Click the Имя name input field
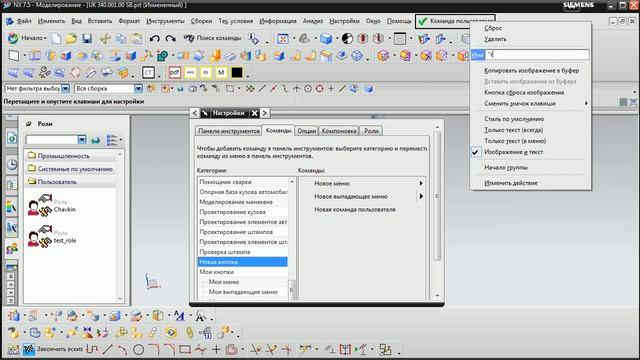640x360 pixels. coord(537,54)
